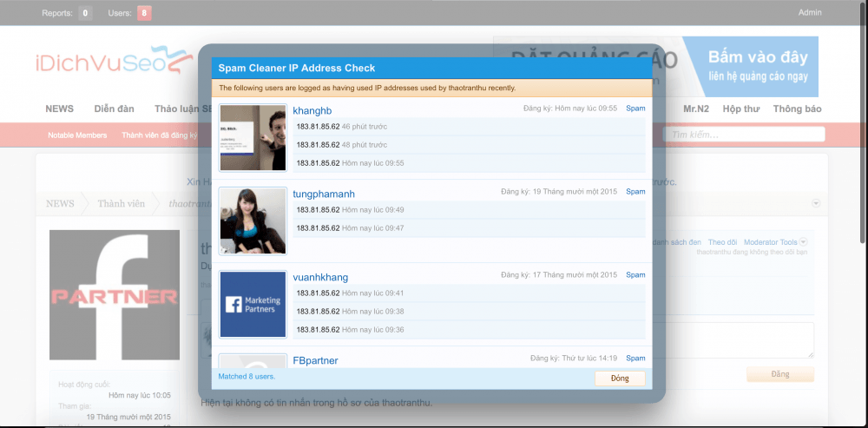Click IP row Hôm nay lúc 09:38
The height and width of the screenshot is (428, 868).
click(469, 311)
